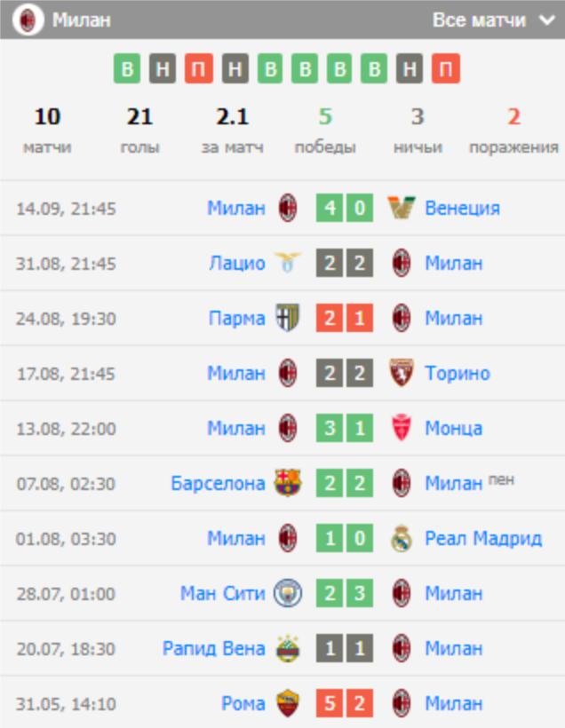
Task: Select the Ман Сити team name
Action: tap(222, 593)
